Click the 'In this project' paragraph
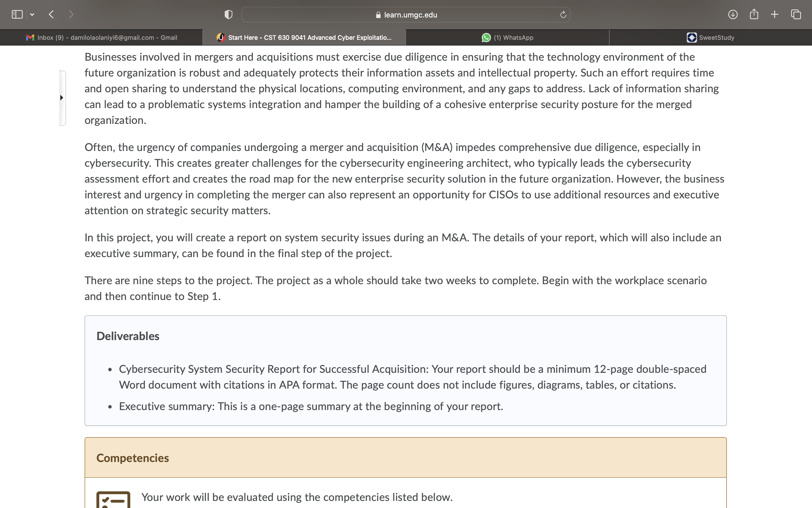 [403, 245]
